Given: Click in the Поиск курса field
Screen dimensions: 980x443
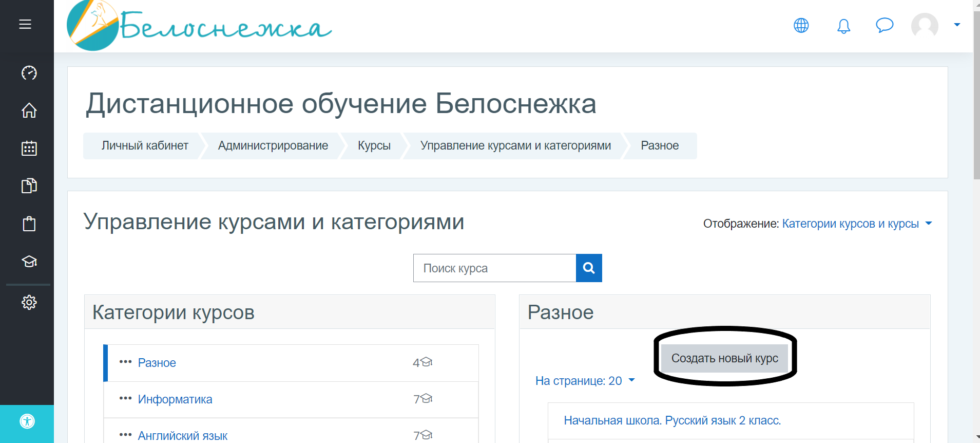Looking at the screenshot, I should pyautogui.click(x=494, y=268).
